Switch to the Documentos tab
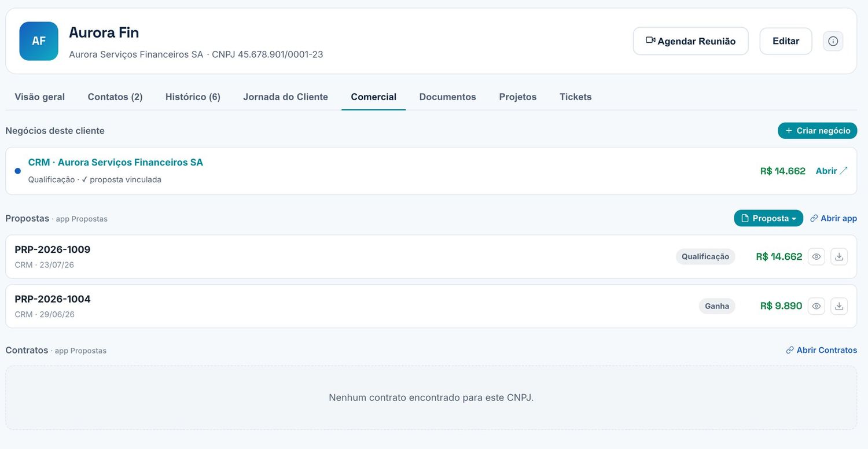Screen dimensions: 868x449 [x=448, y=97]
